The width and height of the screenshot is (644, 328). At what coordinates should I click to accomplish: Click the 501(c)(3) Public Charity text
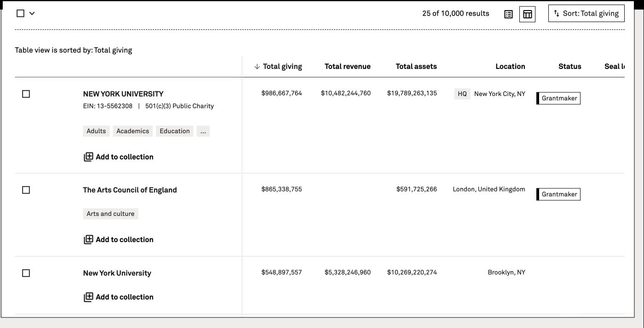(179, 106)
